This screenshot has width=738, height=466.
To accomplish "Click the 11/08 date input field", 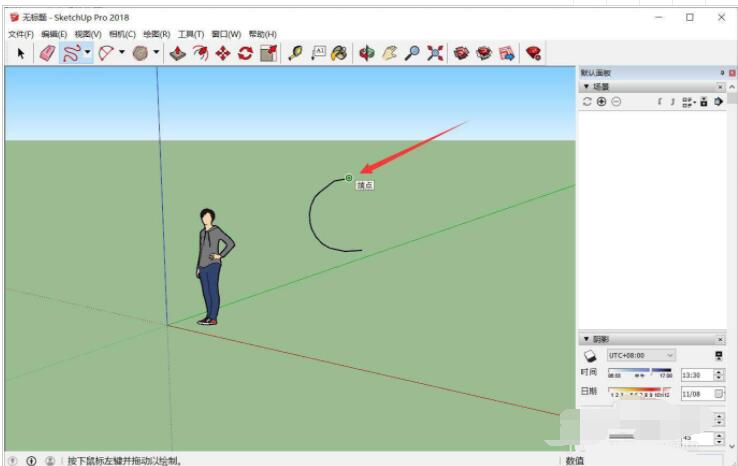I will pyautogui.click(x=698, y=394).
